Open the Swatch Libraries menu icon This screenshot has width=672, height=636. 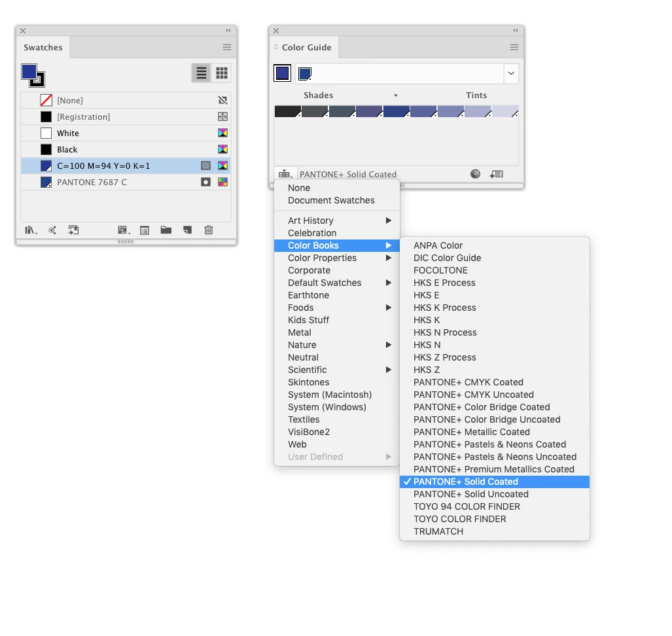31,230
